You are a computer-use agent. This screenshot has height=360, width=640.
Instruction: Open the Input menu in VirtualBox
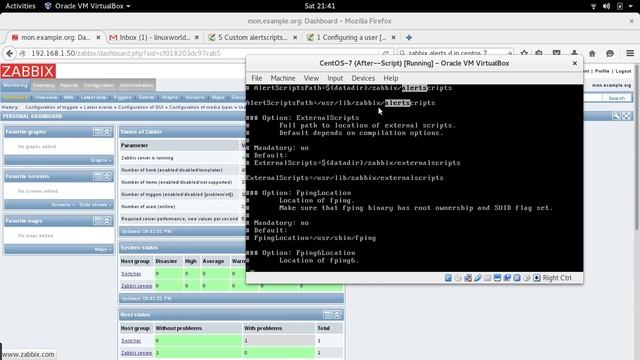click(335, 78)
